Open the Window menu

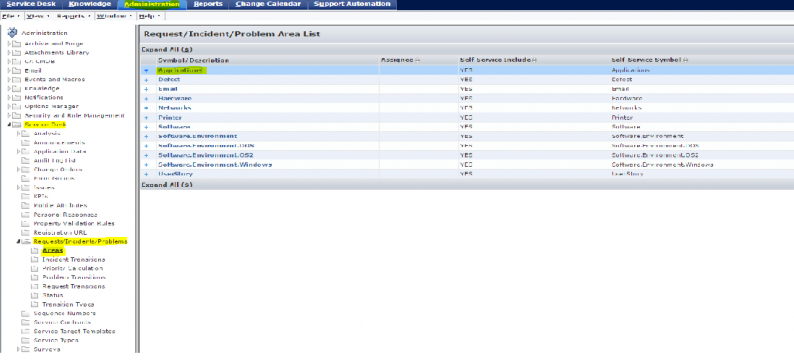114,16
